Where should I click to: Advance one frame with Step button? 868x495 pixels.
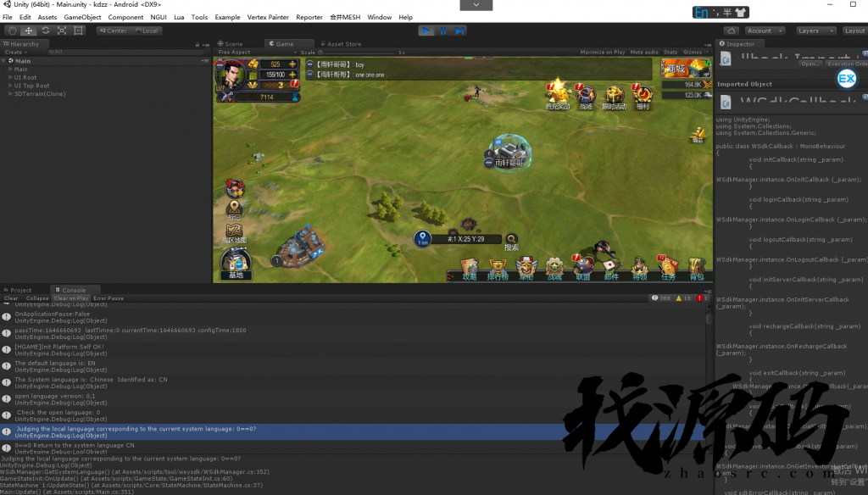point(459,31)
